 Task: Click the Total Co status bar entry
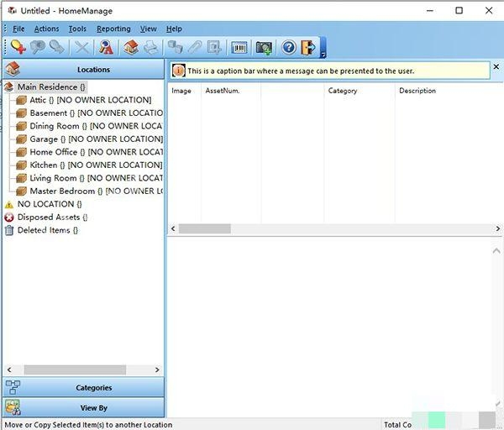tap(397, 424)
